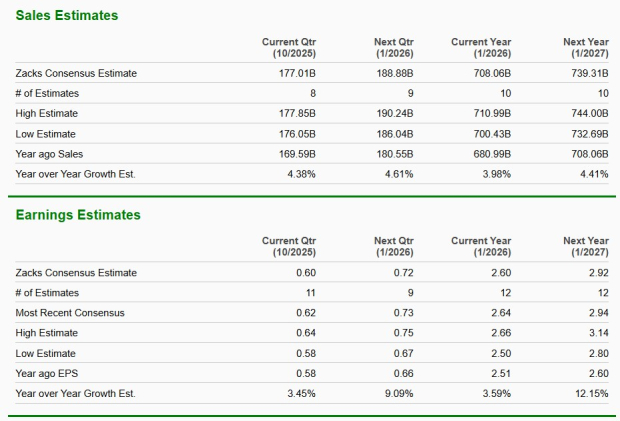The width and height of the screenshot is (620, 421).
Task: Select the 12.15% earnings growth value
Action: [x=590, y=393]
